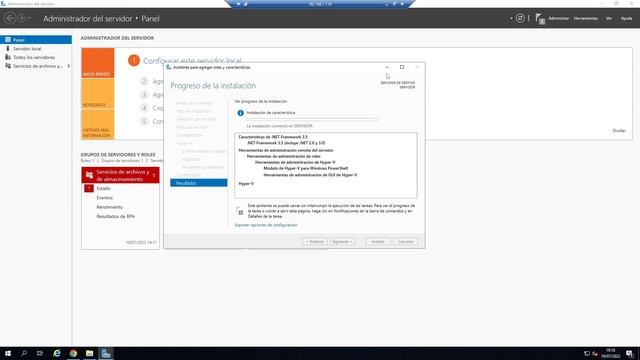Click the Cancelar button in the wizard
This screenshot has width=640, height=360.
click(x=405, y=242)
